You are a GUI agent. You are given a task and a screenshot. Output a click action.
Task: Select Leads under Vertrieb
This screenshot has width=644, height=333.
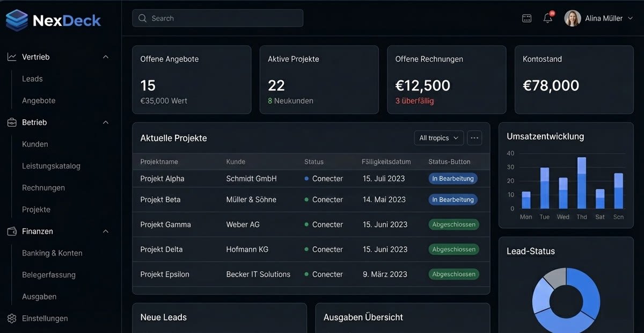tap(32, 78)
